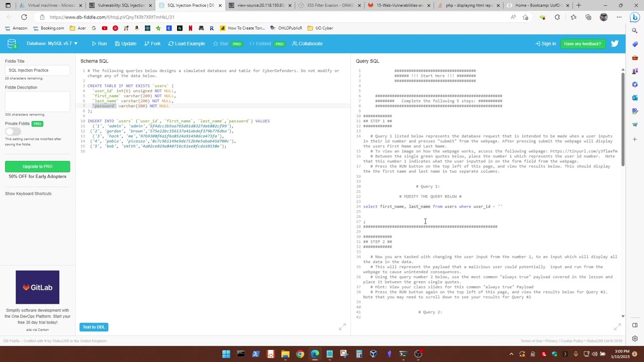Click the Text to DDL button

(94, 327)
